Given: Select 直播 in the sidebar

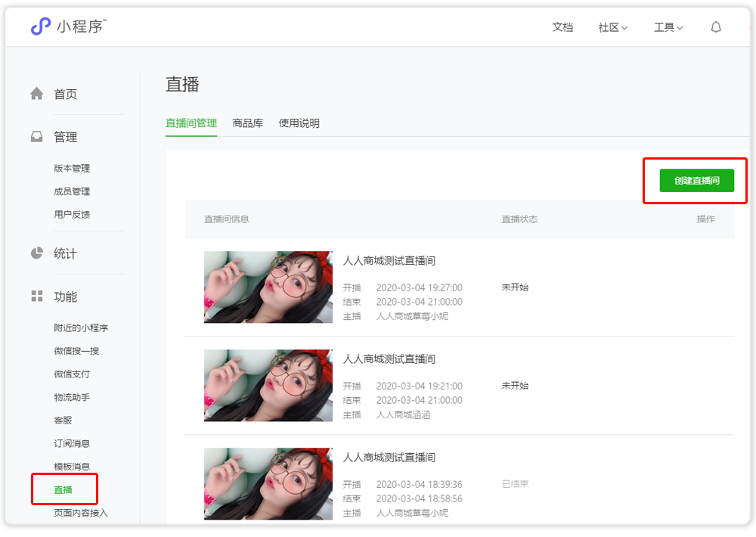Looking at the screenshot, I should click(64, 489).
